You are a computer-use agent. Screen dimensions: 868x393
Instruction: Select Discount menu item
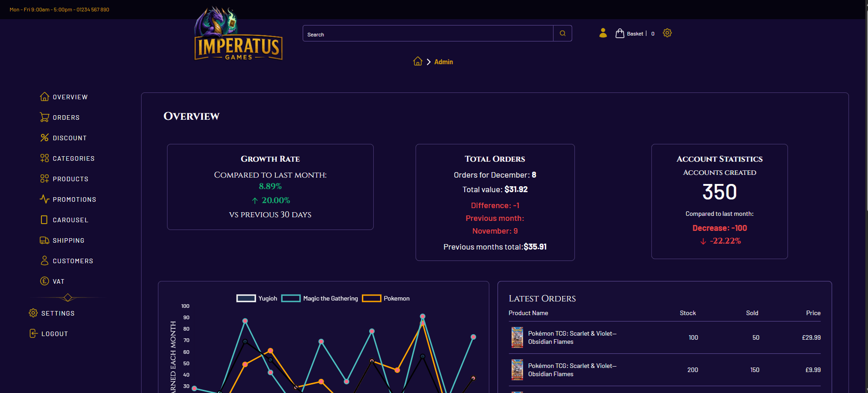pyautogui.click(x=70, y=138)
